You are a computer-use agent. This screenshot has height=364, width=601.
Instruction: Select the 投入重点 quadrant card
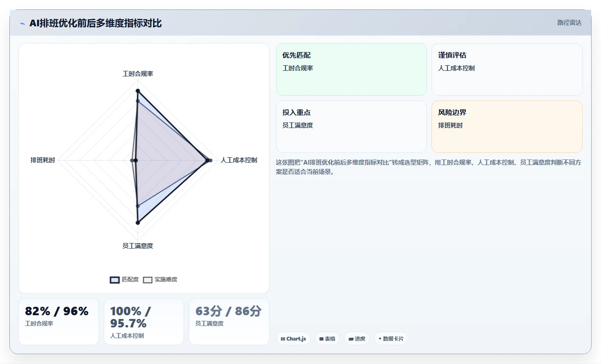pyautogui.click(x=351, y=127)
